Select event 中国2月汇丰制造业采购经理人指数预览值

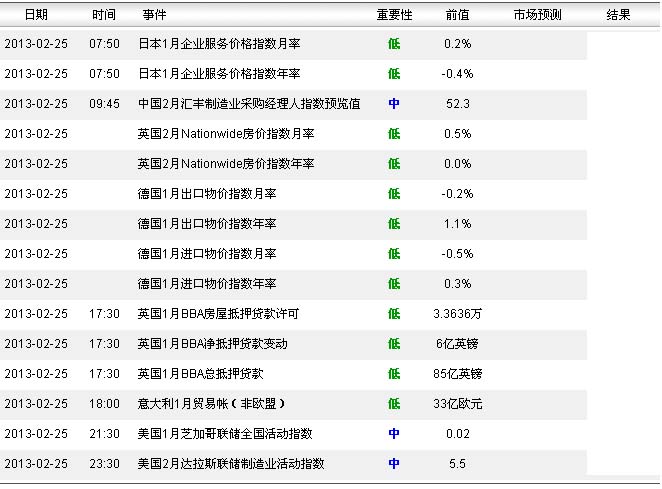(x=249, y=104)
